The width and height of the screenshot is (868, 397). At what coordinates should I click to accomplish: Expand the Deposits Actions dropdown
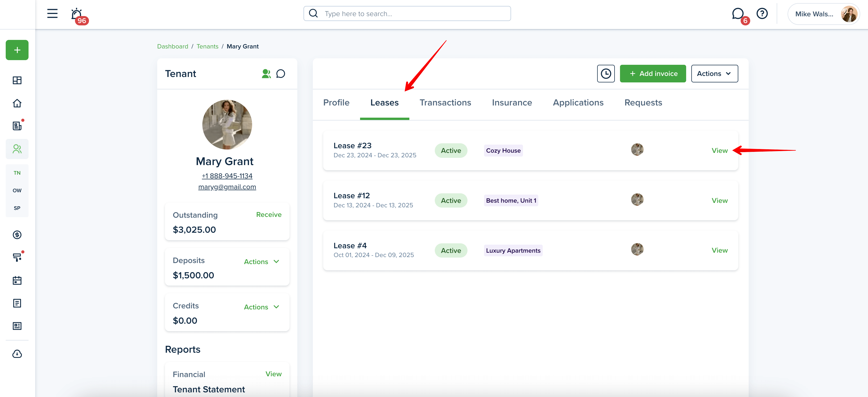(262, 262)
